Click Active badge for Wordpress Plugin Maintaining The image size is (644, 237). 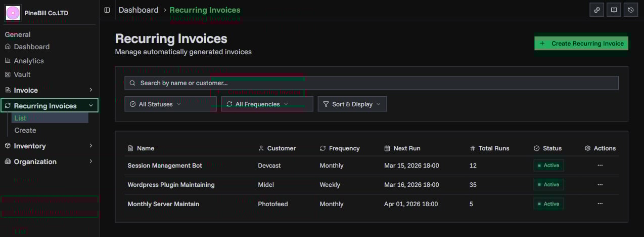click(x=548, y=185)
